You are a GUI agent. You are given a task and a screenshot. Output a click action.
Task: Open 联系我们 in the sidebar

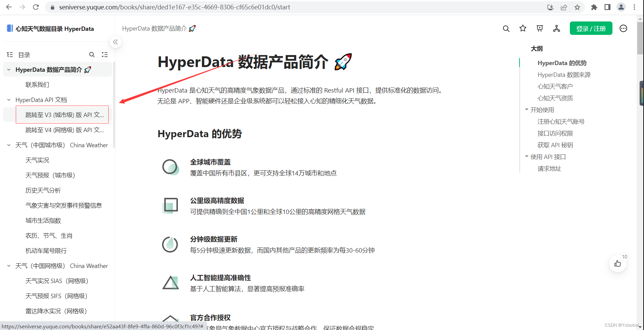(37, 85)
